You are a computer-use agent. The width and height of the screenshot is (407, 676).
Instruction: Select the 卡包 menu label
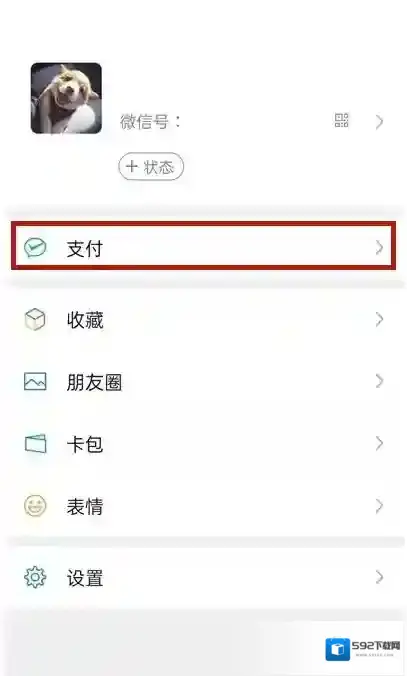coord(85,444)
